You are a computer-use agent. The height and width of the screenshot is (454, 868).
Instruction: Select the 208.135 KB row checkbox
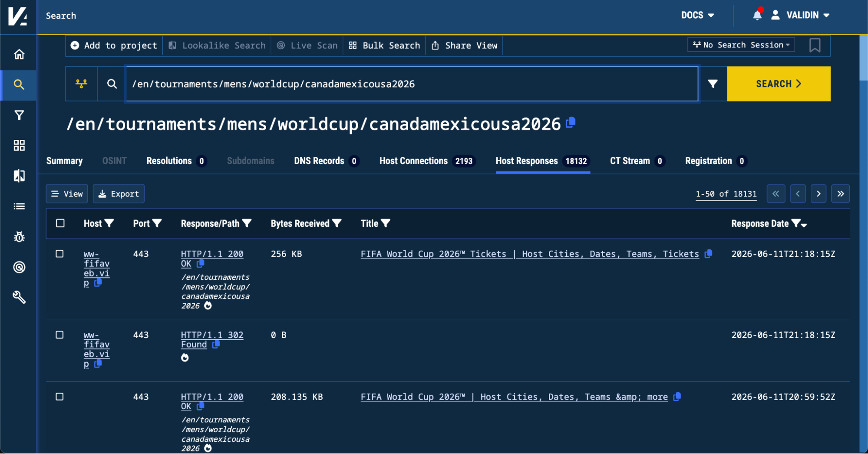(x=60, y=397)
